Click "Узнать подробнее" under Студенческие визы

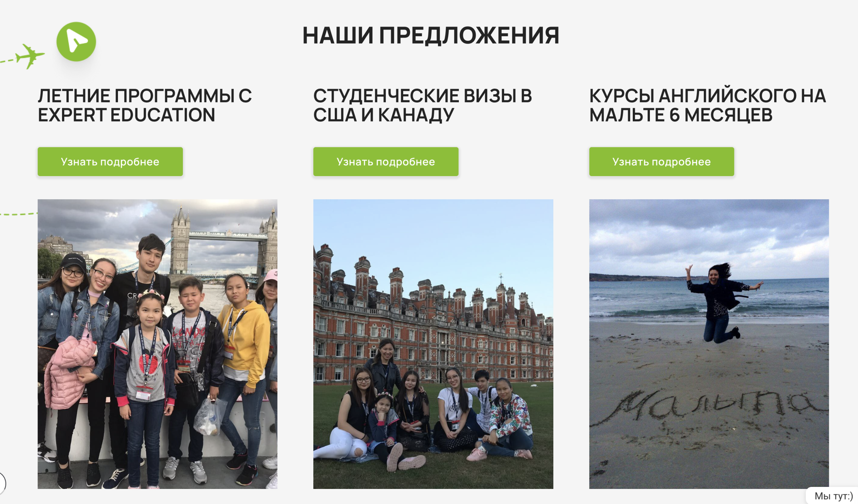pyautogui.click(x=386, y=162)
